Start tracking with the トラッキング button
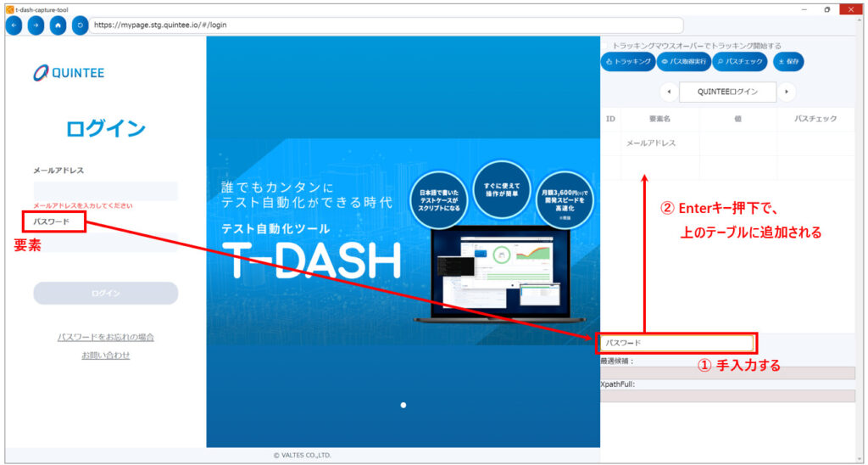 [627, 62]
